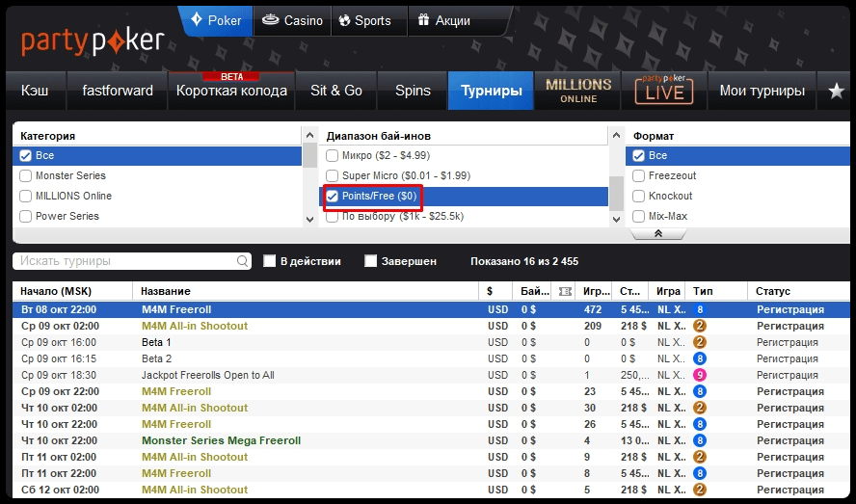Open MILLIONS ONLINE tab
This screenshot has width=856, height=504.
(578, 91)
